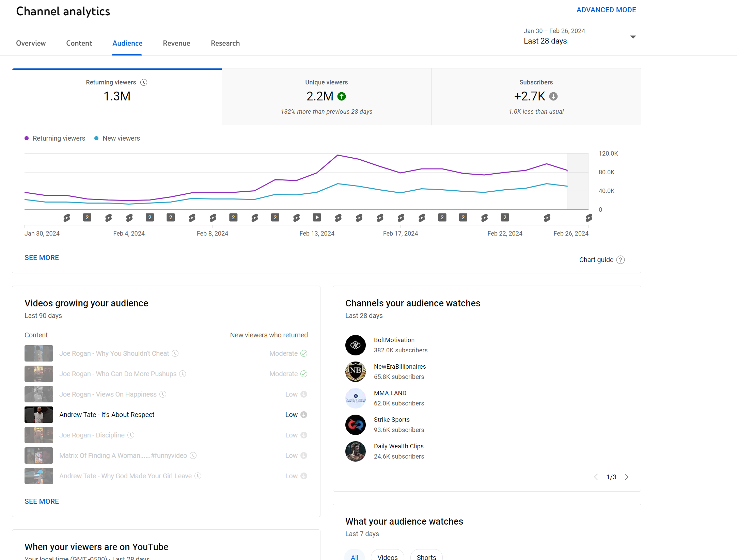Click clock icon after Why You Shouldn't Cheat title
This screenshot has width=737, height=560.
tap(175, 353)
